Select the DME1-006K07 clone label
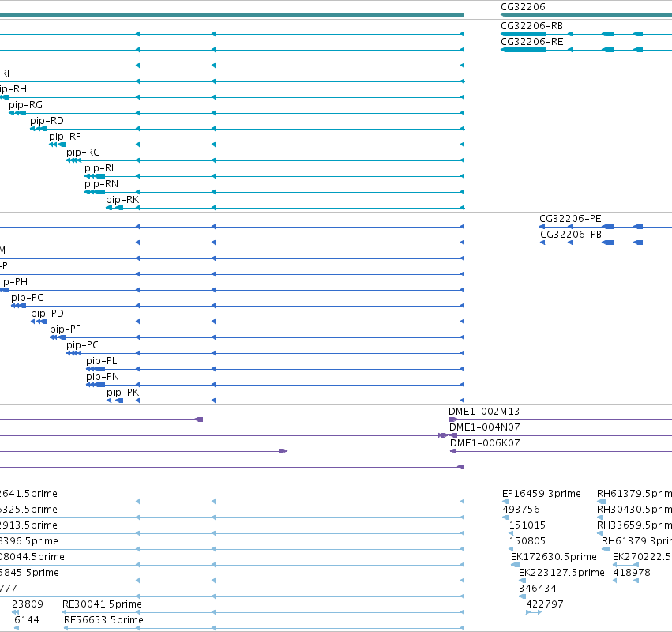 click(485, 443)
